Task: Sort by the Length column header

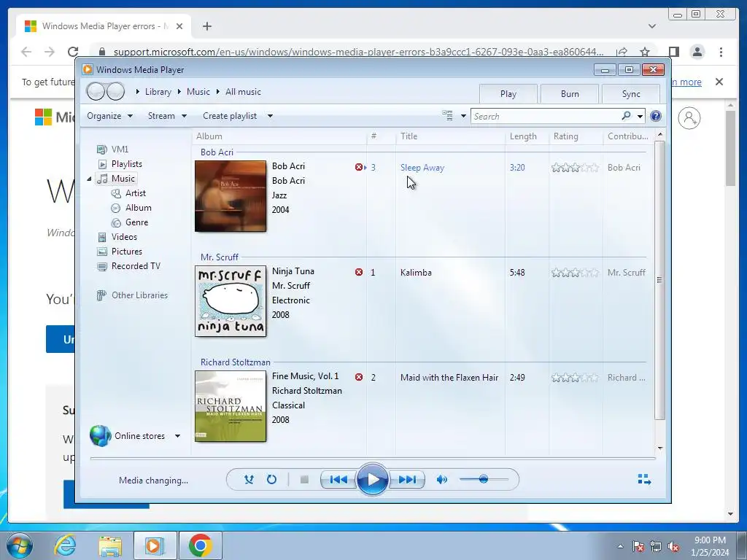Action: click(x=527, y=136)
